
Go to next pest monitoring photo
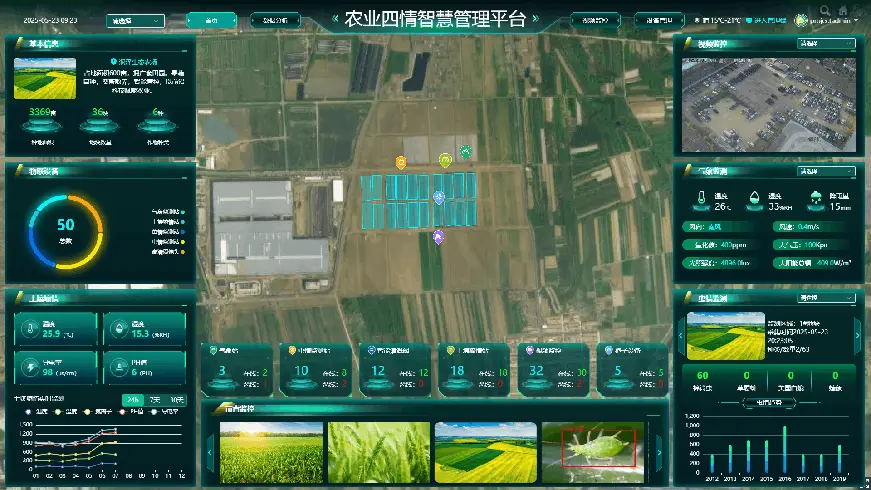click(857, 336)
